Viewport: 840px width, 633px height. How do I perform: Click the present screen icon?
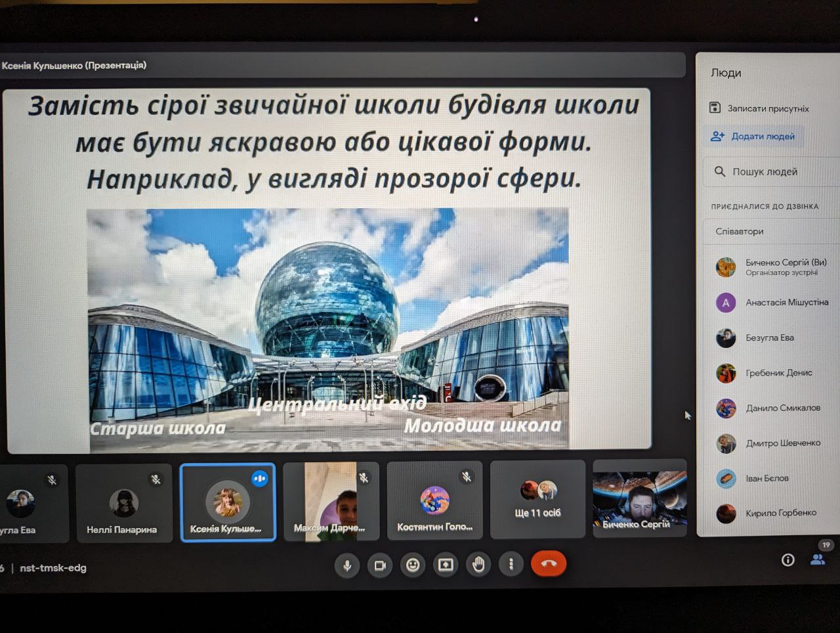click(446, 565)
